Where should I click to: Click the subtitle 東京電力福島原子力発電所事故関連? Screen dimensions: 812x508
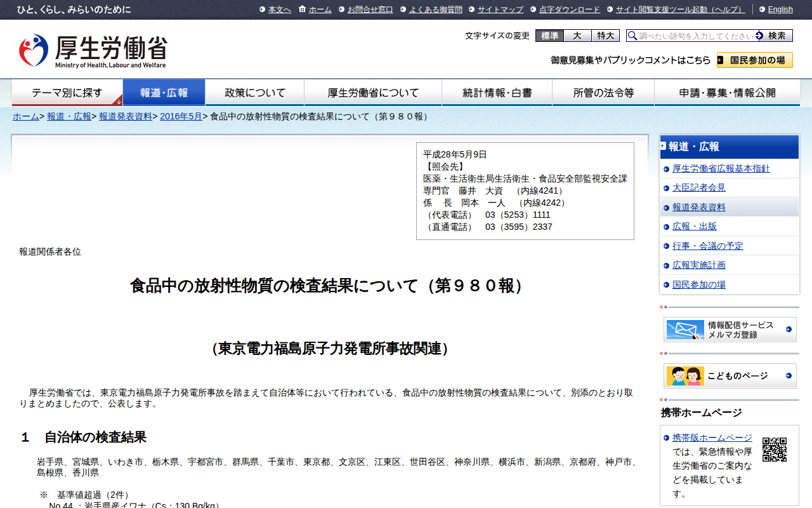point(330,349)
